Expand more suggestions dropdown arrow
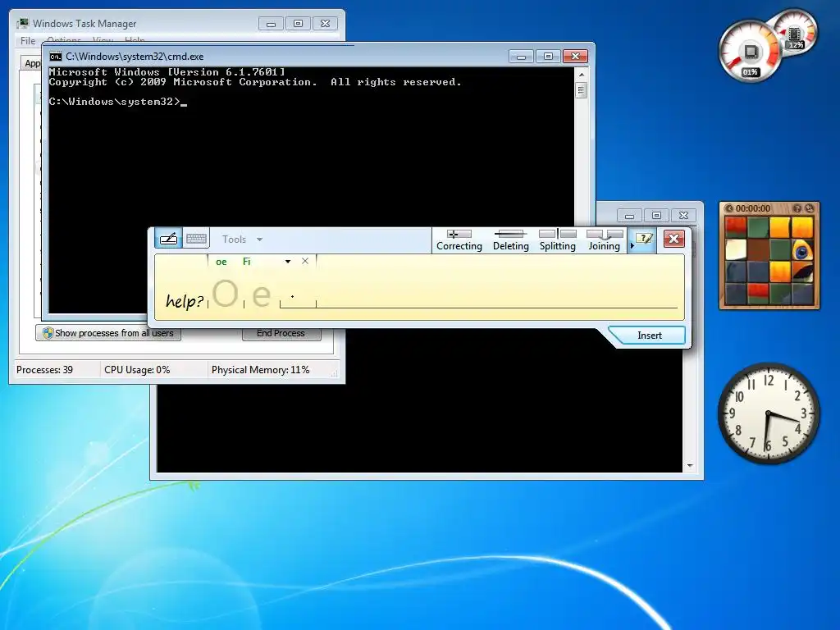This screenshot has width=840, height=630. click(x=288, y=262)
